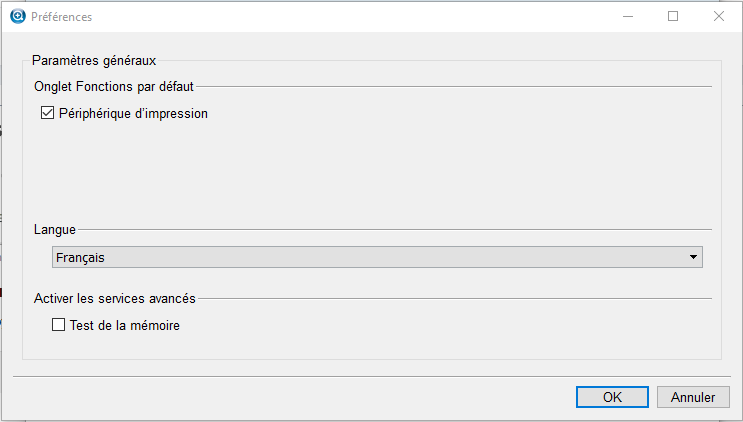Open the Français language combo box

(x=370, y=258)
